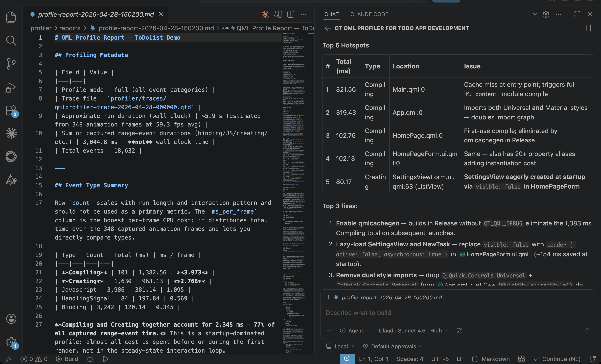Click the Build button in status bar
The width and height of the screenshot is (601, 364).
pyautogui.click(x=67, y=359)
